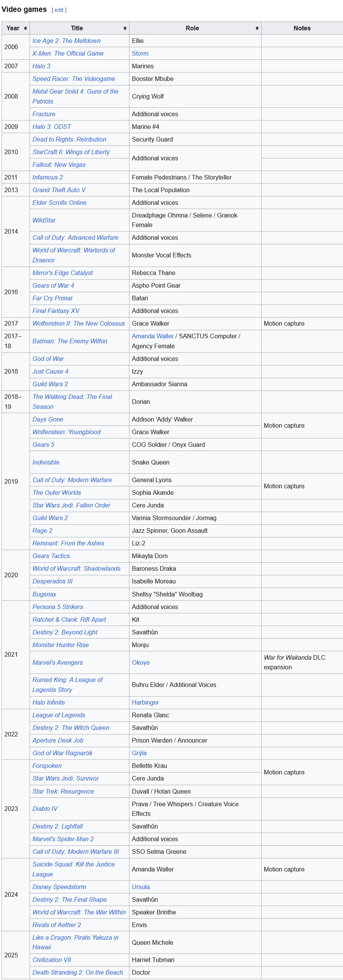This screenshot has width=343, height=980.
Task: Open Mirror's Edge Catalyst link
Action: 63,273
